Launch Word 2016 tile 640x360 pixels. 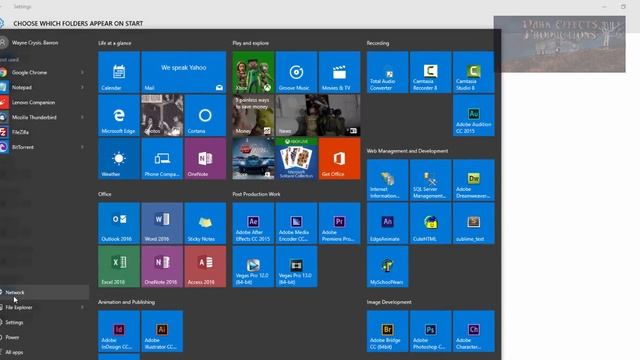point(162,224)
